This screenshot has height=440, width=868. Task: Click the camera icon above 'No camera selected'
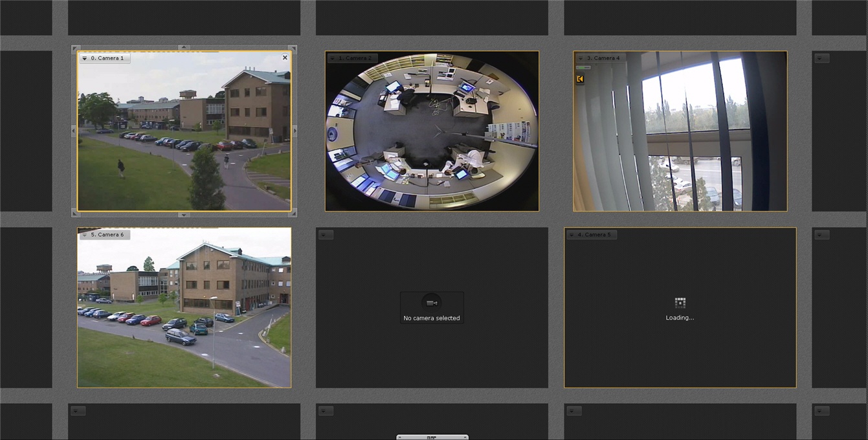tap(432, 303)
